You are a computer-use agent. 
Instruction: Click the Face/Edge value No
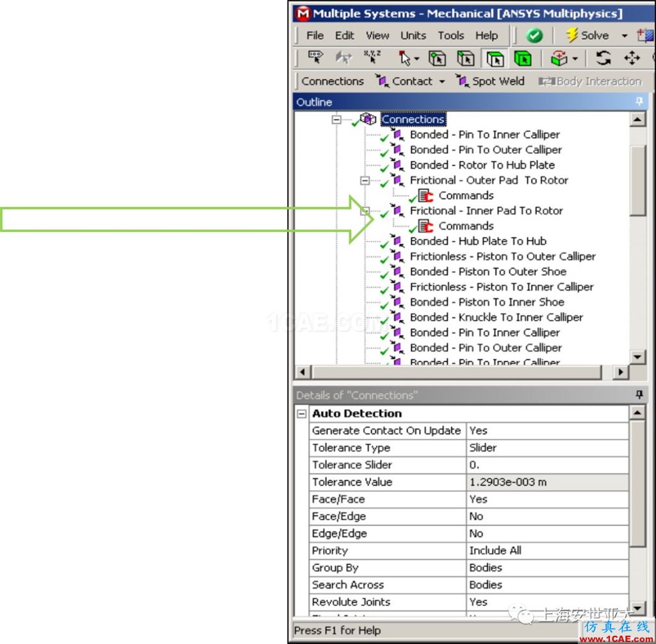[x=547, y=516]
